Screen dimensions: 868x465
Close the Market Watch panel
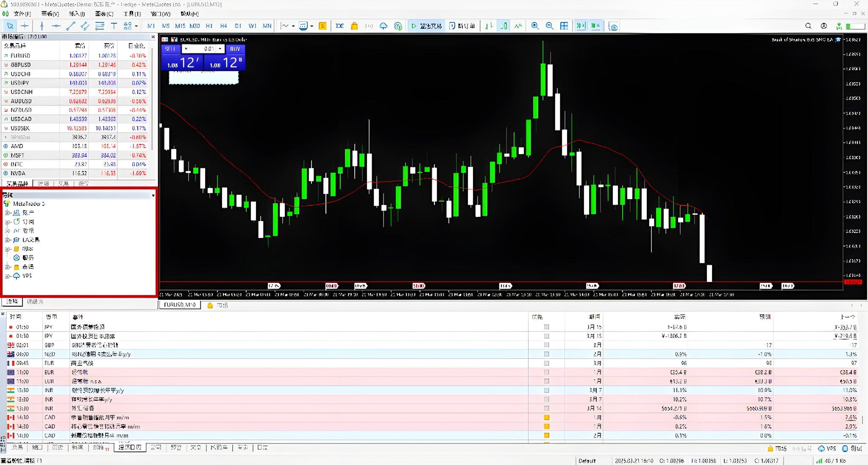pos(153,37)
